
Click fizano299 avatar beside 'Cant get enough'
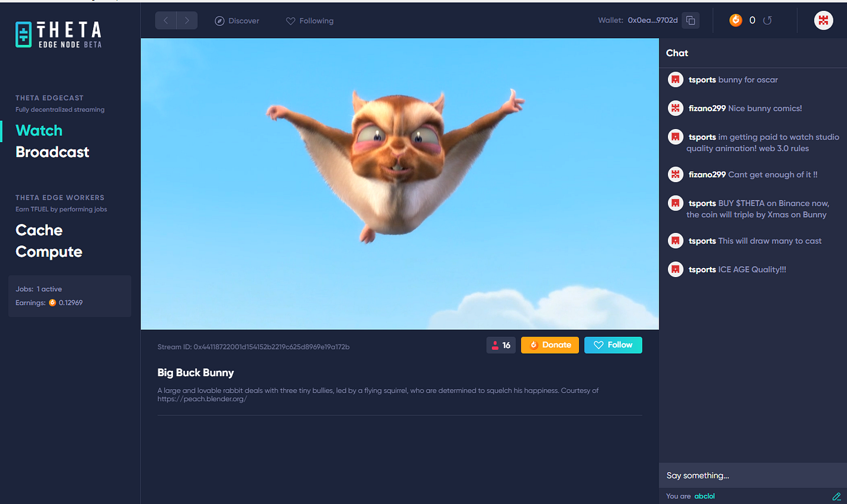(675, 174)
